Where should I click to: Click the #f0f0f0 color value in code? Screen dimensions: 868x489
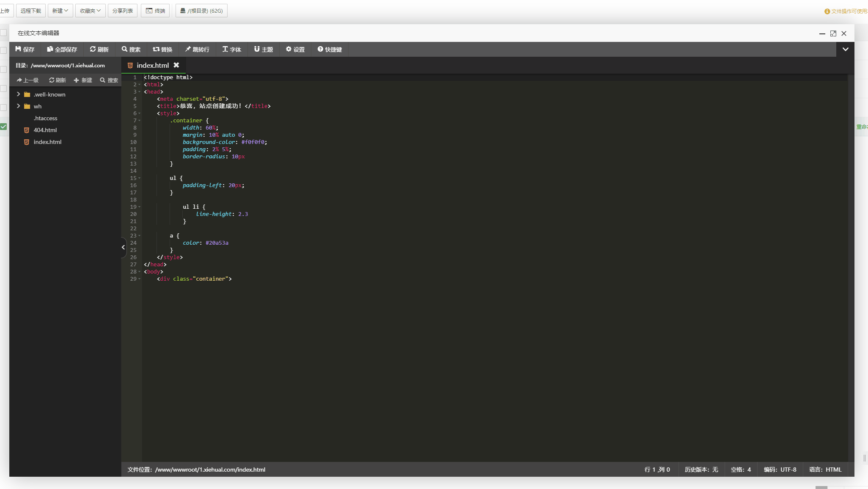[x=253, y=142]
